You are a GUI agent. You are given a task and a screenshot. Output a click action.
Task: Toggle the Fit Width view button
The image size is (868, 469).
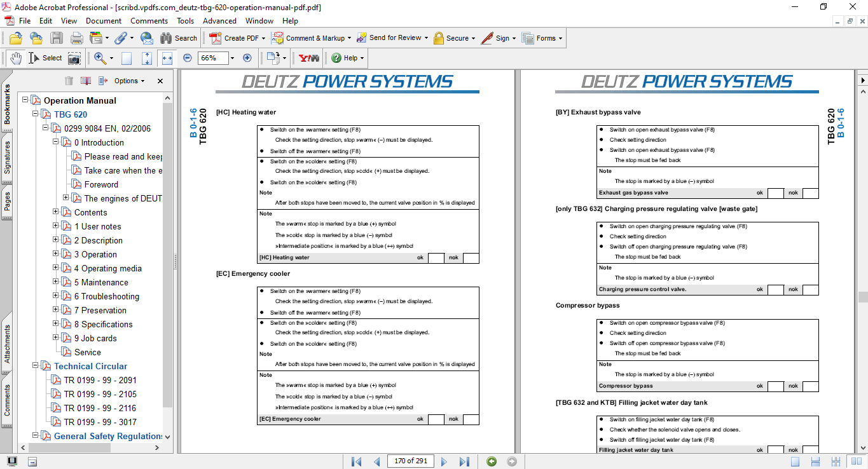point(167,58)
